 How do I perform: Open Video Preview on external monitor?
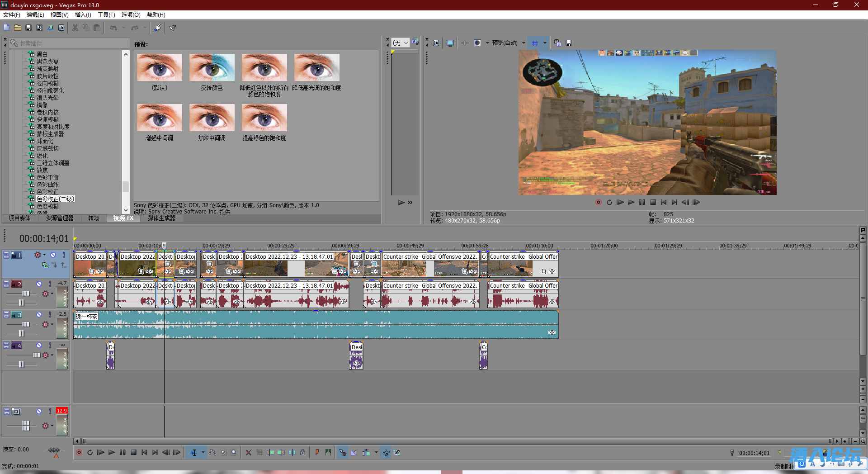click(x=450, y=43)
